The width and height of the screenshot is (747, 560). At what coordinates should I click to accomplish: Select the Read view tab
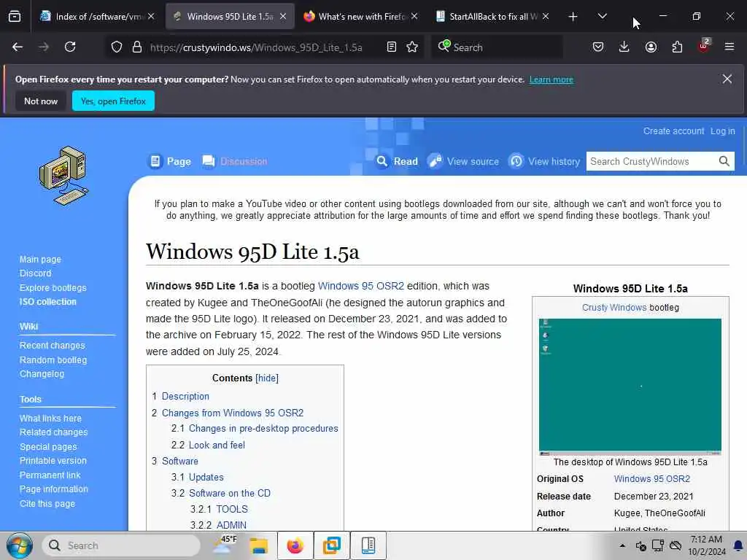[397, 161]
